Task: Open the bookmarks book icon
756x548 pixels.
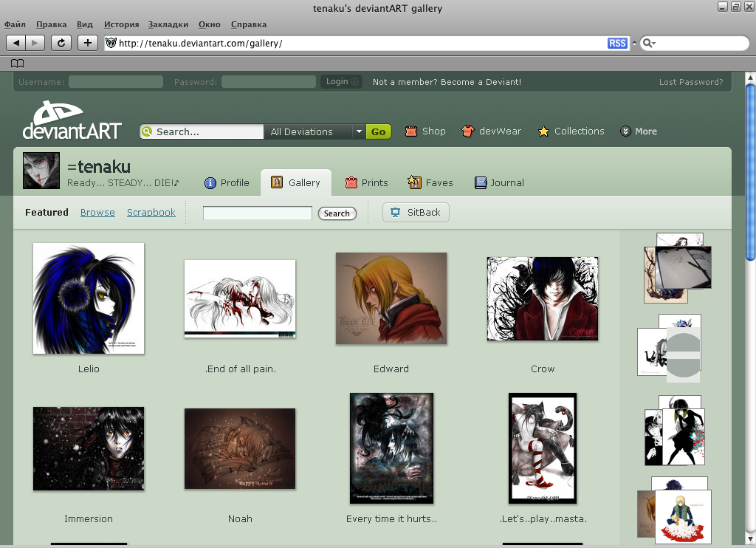Action: tap(18, 64)
